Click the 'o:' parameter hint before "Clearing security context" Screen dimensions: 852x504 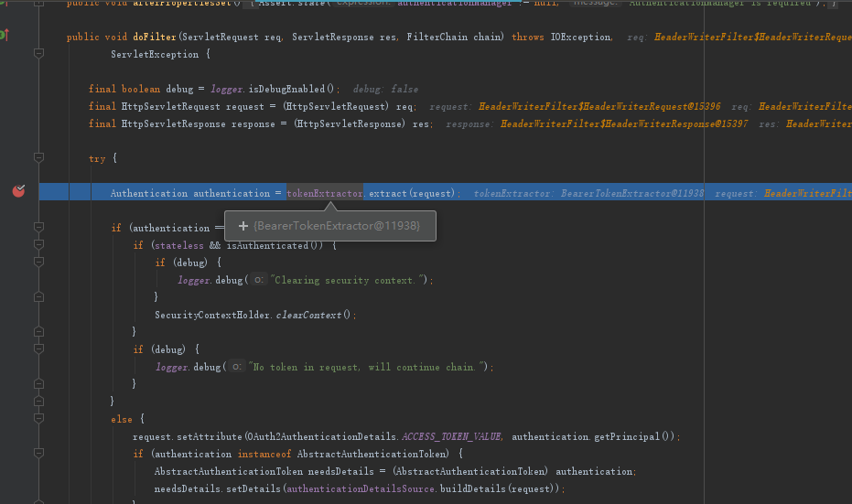click(x=259, y=280)
